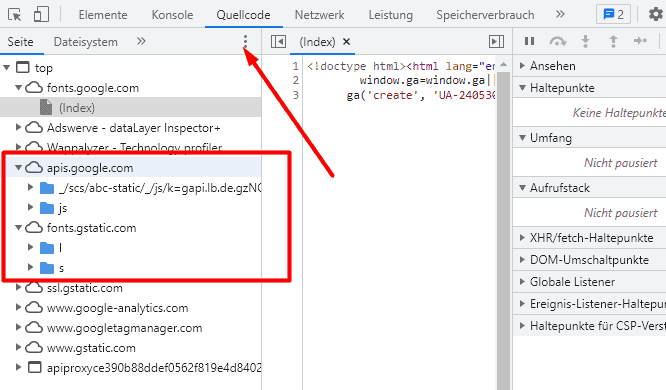Activate the inspect element picker icon
Screen dimensions: 666x390
pos(15,15)
